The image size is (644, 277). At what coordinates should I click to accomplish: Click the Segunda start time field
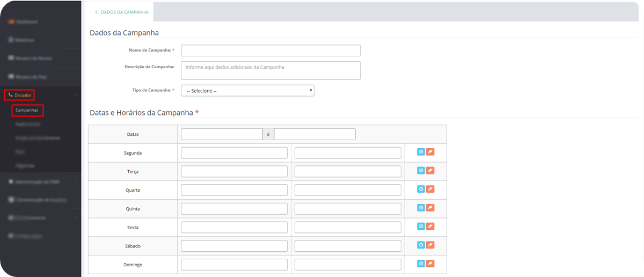click(234, 153)
